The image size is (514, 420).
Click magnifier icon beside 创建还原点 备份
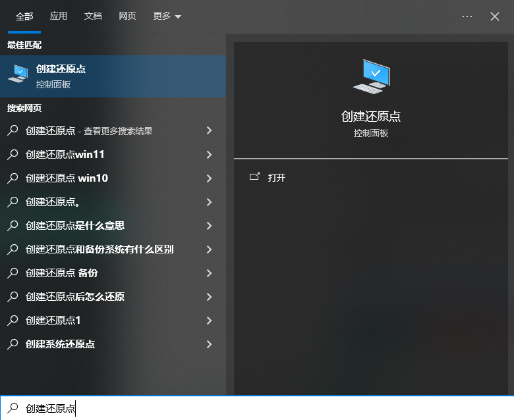tap(13, 273)
